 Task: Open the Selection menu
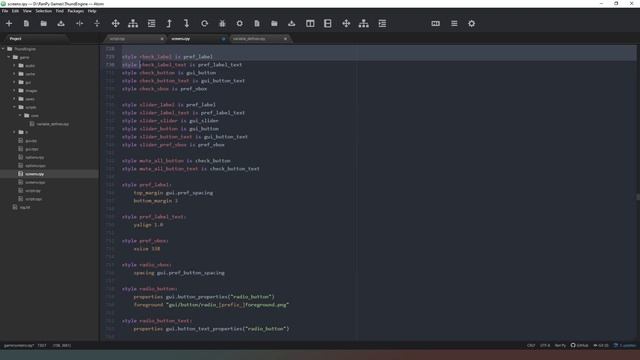43,11
